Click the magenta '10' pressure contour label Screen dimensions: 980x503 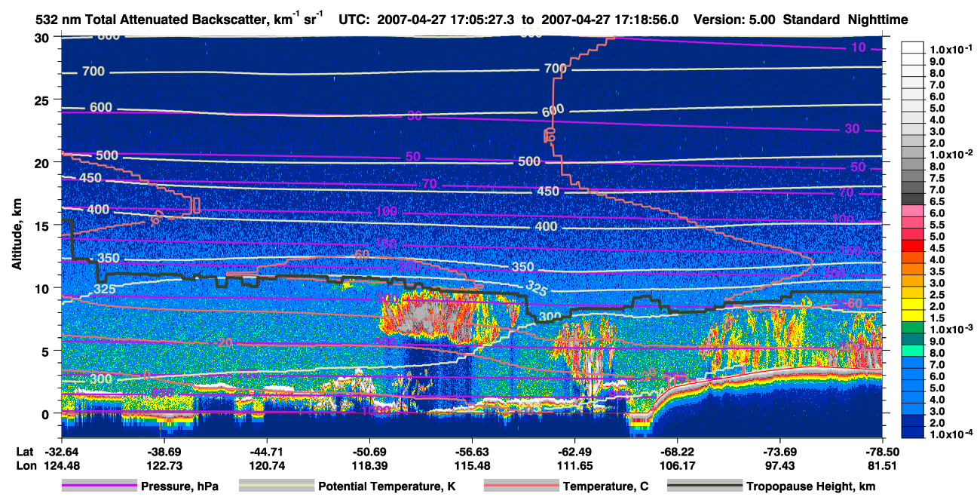[x=858, y=48]
